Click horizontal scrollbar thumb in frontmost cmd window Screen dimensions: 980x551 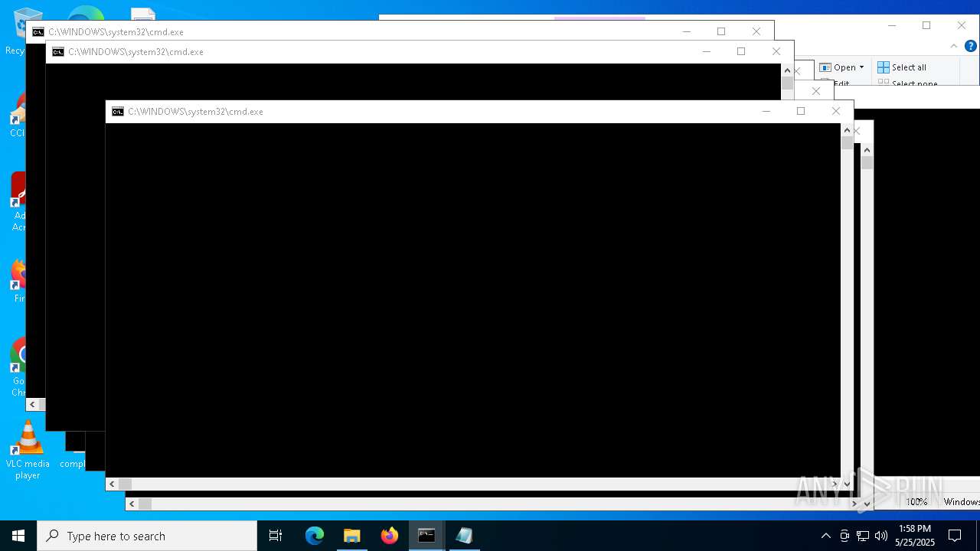point(125,484)
